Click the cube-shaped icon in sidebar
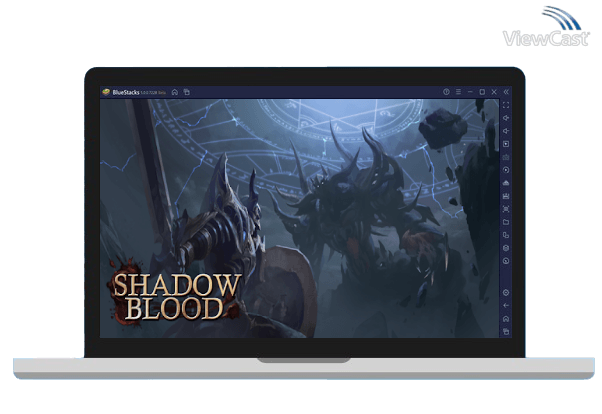This screenshot has width=602, height=414. (x=506, y=248)
